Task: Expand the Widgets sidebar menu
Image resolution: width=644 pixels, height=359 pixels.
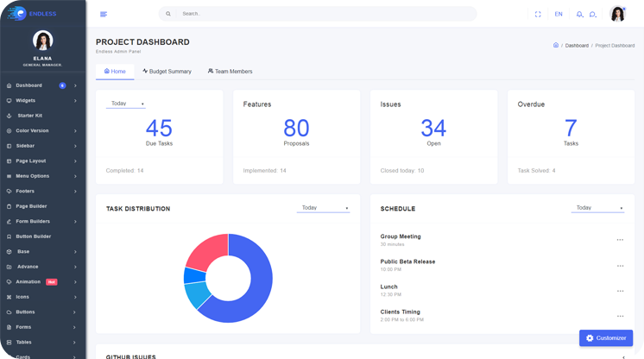Action: coord(41,101)
